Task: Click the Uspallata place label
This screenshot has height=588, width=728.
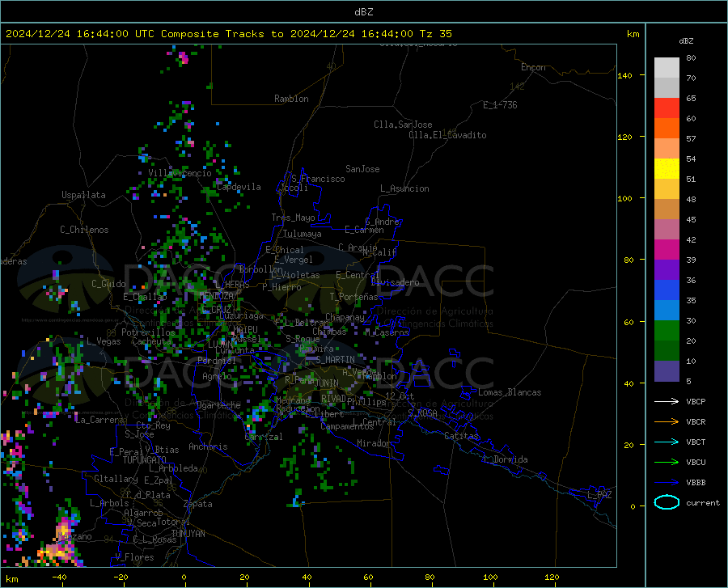Action: [x=83, y=195]
